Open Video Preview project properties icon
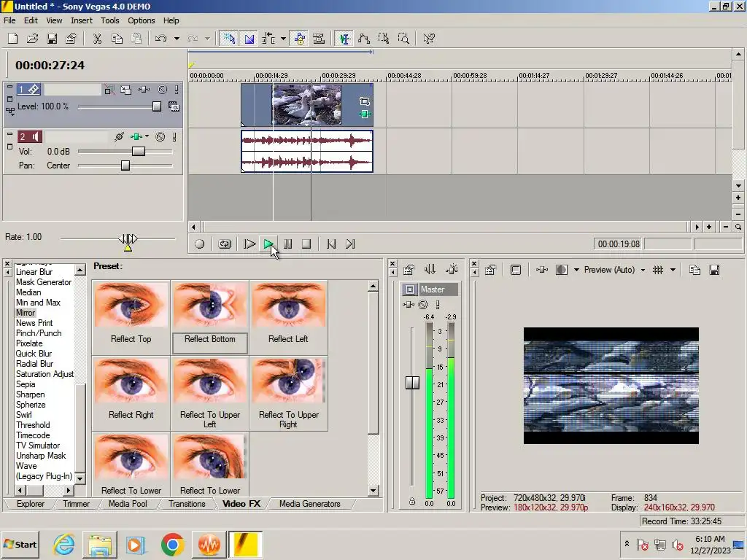The width and height of the screenshot is (747, 560). pos(491,270)
